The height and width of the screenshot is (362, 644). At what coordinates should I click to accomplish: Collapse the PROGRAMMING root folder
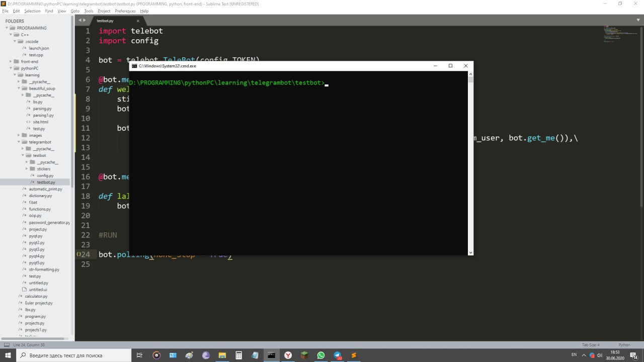tap(7, 28)
